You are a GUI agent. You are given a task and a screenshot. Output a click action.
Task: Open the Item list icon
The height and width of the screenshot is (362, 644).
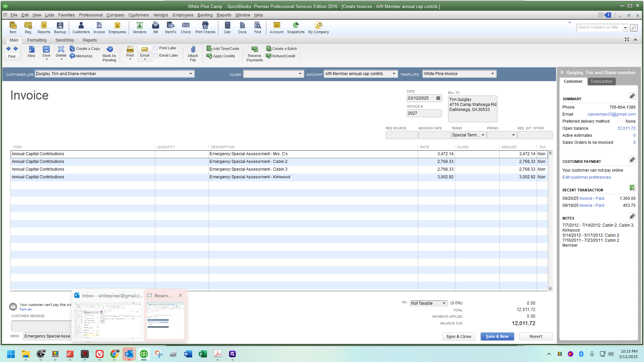pos(13,27)
